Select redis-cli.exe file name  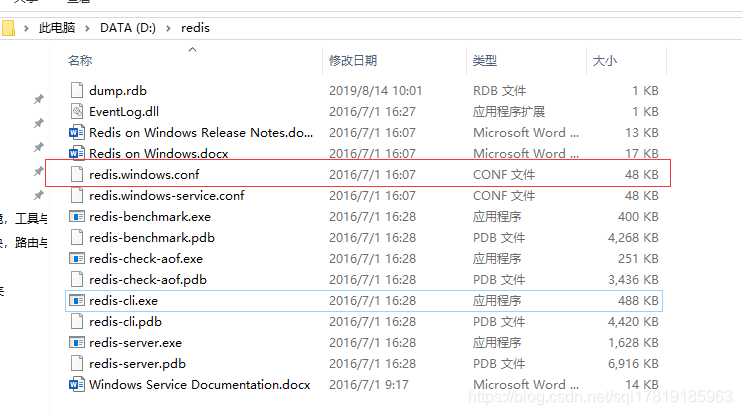pyautogui.click(x=124, y=300)
